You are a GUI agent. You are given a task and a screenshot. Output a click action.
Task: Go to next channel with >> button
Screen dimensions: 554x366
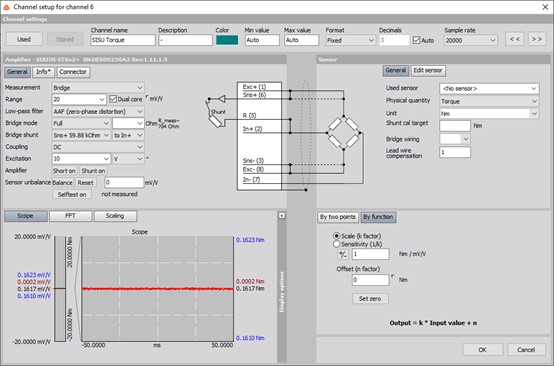coord(537,39)
